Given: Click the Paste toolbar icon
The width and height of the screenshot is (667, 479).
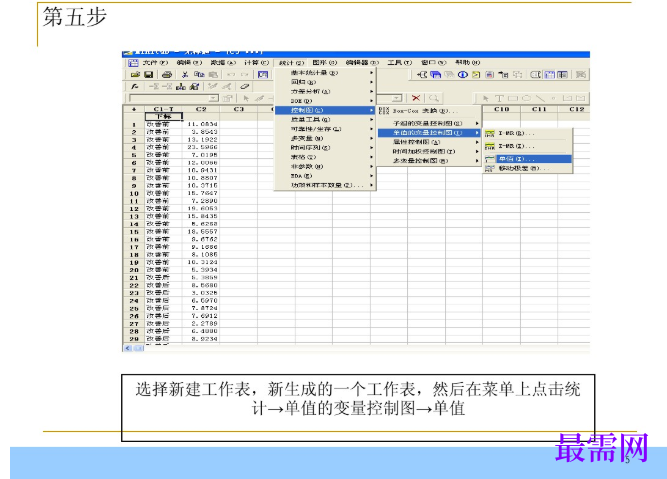Looking at the screenshot, I should (213, 74).
